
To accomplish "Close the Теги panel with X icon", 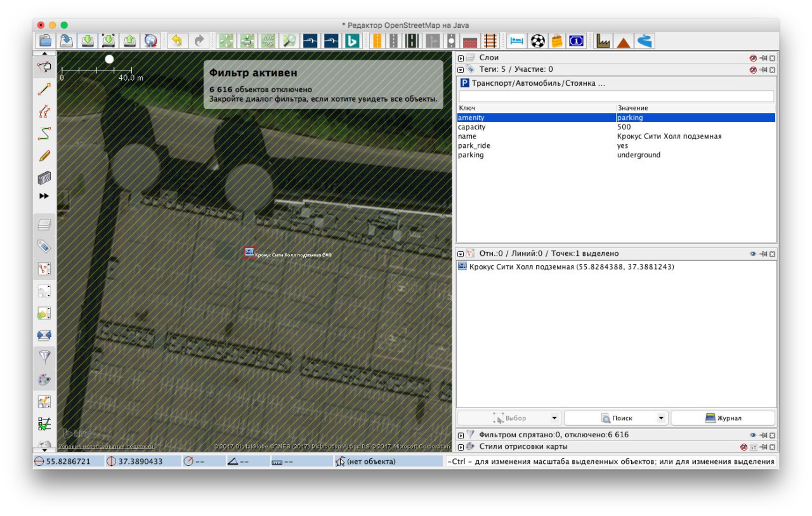I will [772, 69].
